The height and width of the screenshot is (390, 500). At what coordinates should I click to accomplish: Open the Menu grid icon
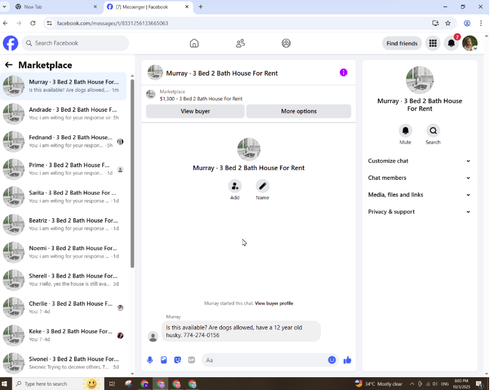click(x=433, y=43)
